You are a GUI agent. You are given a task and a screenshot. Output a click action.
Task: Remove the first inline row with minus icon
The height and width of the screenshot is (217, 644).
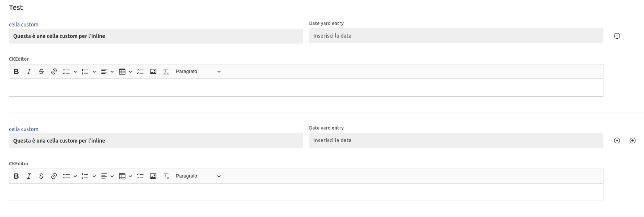point(617,36)
